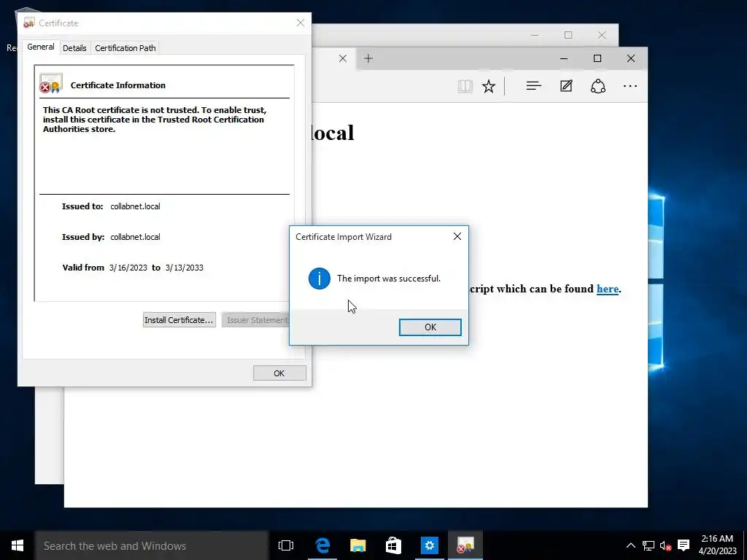
Task: Click the blue information icon in import dialog
Action: coord(320,279)
